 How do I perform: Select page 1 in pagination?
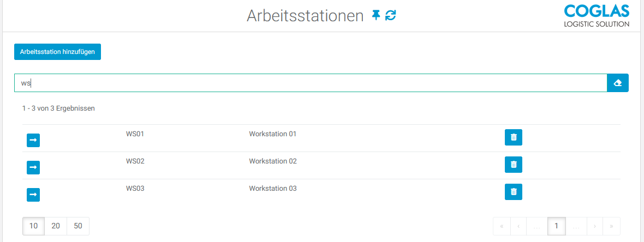[556, 226]
